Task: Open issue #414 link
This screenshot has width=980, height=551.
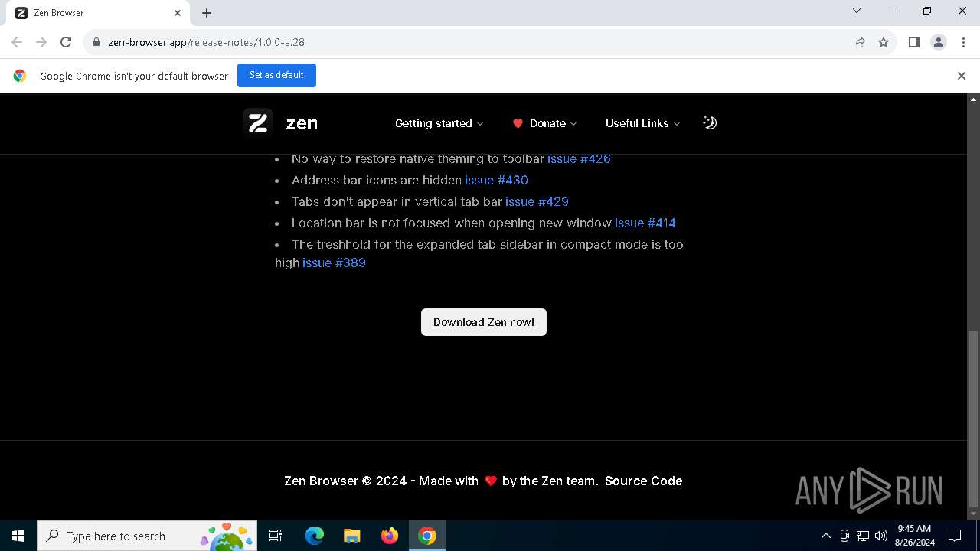Action: (x=645, y=223)
